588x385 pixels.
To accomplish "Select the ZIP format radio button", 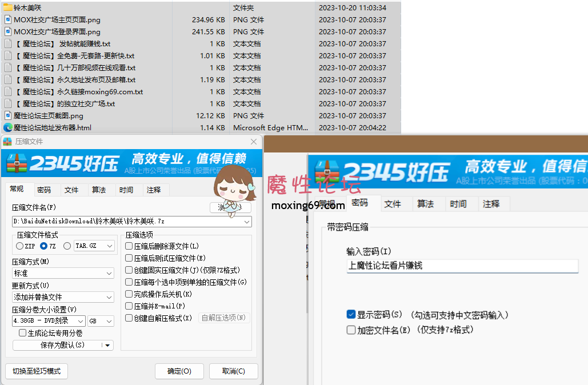I will [20, 246].
